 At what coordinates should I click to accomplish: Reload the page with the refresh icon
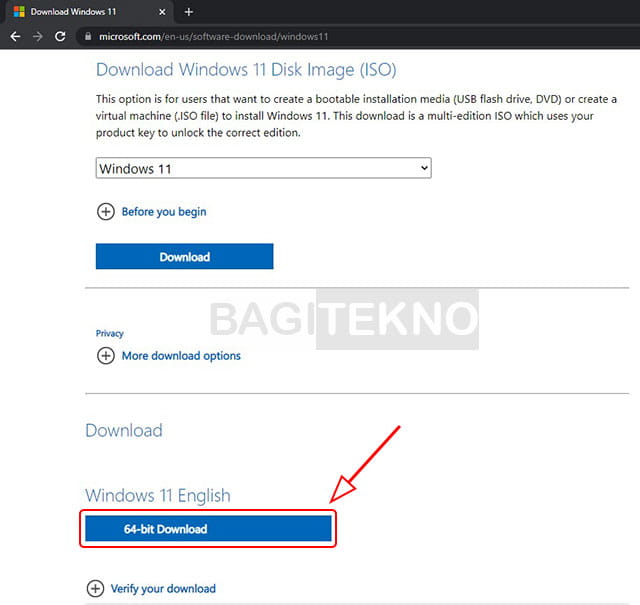pyautogui.click(x=60, y=36)
